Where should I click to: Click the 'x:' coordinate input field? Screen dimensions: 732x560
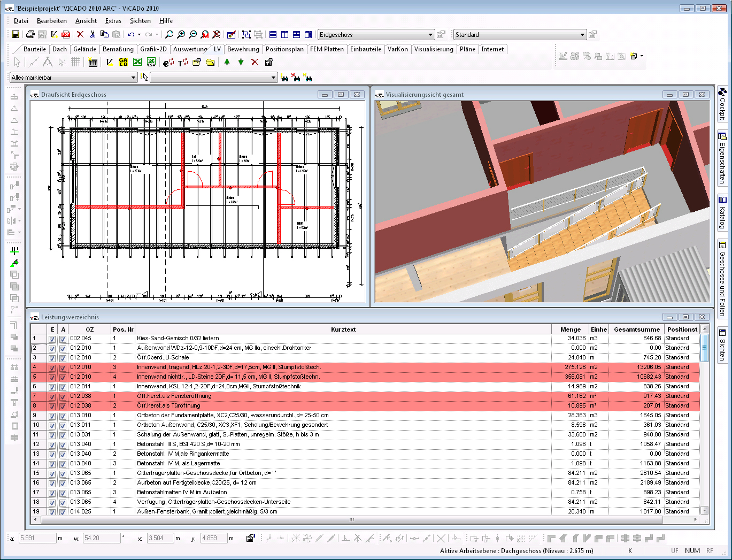pyautogui.click(x=161, y=538)
